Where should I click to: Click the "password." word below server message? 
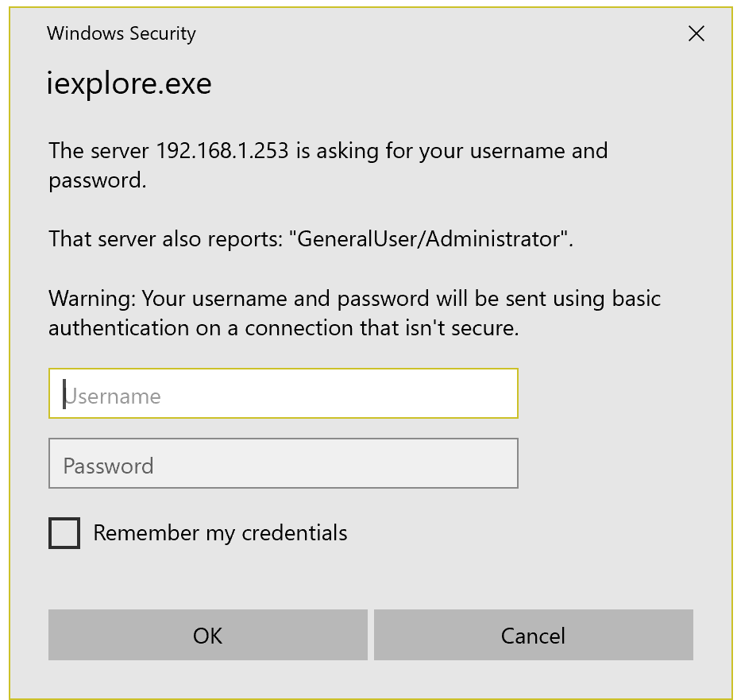98,180
